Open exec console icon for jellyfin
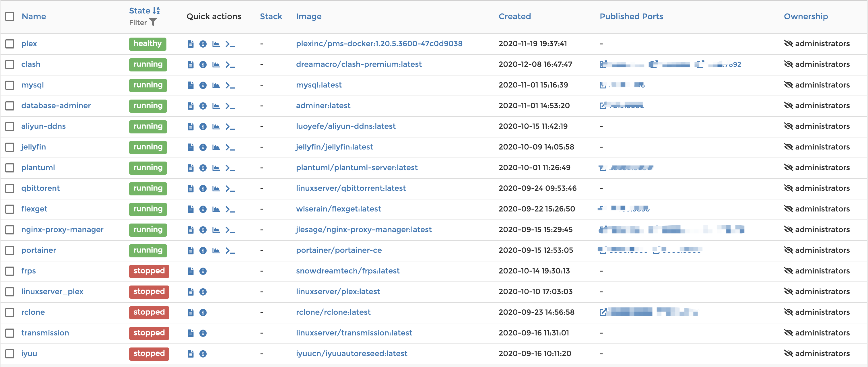This screenshot has height=367, width=868. (230, 147)
